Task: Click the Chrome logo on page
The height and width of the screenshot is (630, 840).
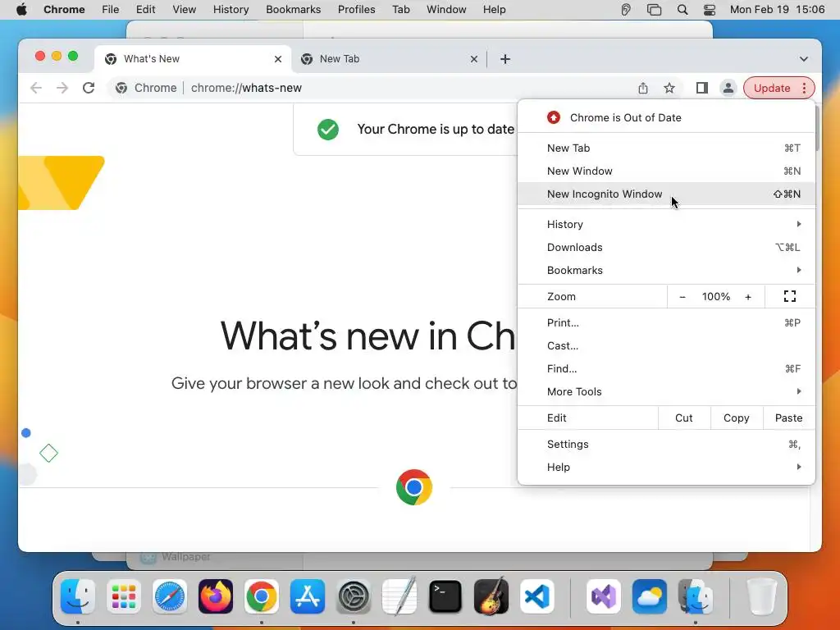Action: click(414, 487)
